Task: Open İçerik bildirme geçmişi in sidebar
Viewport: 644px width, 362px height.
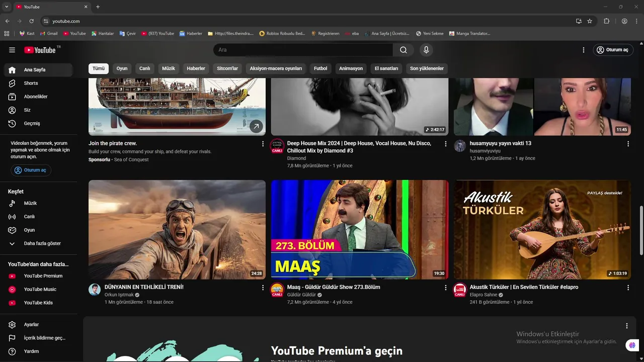Action: pos(38,338)
